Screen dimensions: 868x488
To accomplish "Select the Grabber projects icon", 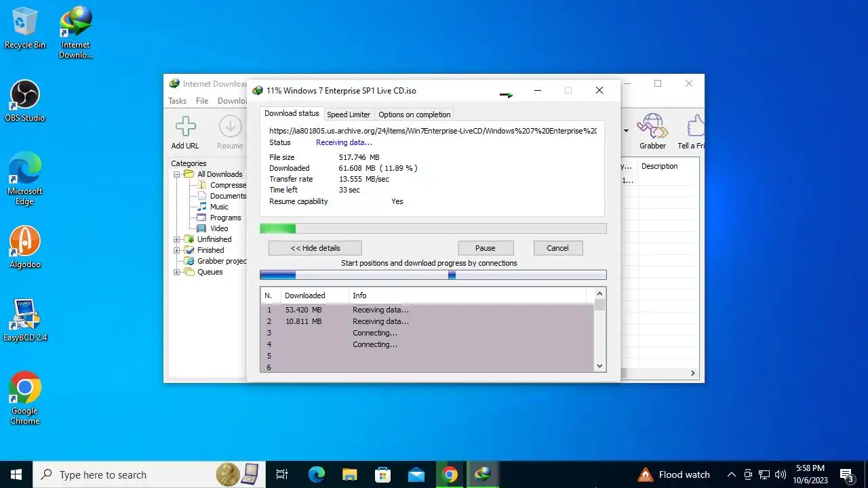I will click(189, 261).
